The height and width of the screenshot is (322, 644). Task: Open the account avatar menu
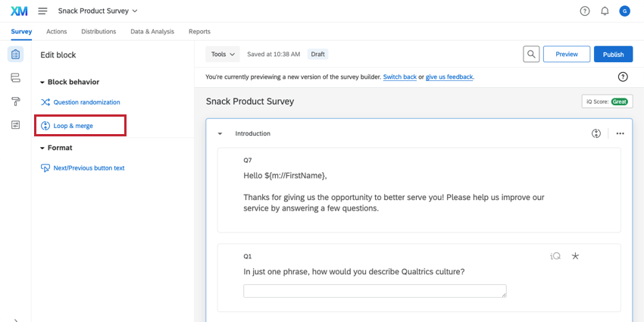(624, 11)
